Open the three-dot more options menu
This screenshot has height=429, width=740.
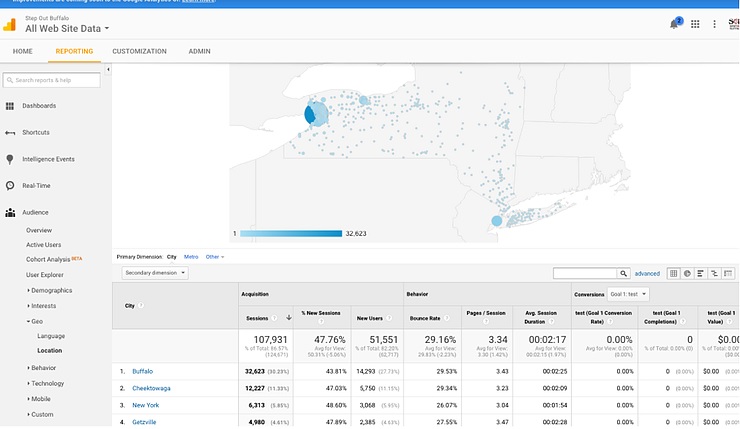coord(714,24)
